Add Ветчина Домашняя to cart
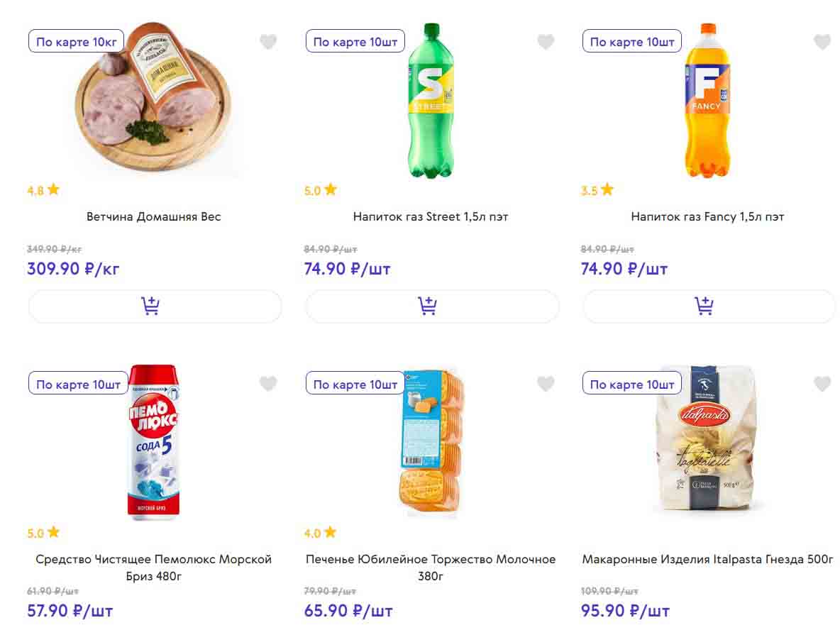The image size is (840, 625). point(155,306)
